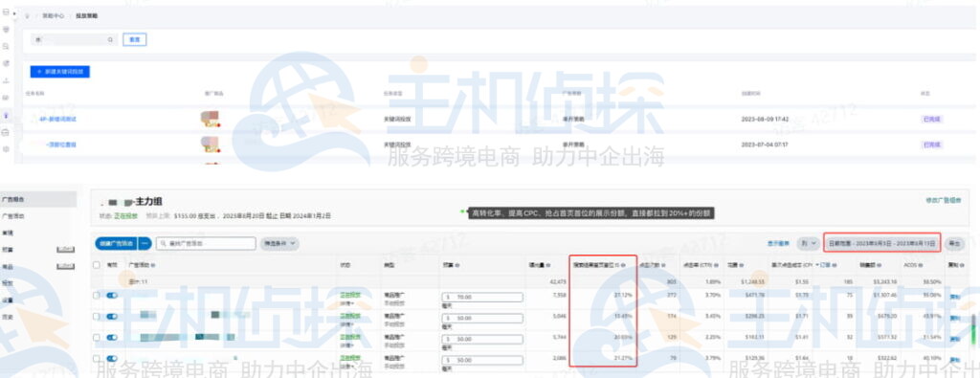Open the 顶部位置组 task link

pyautogui.click(x=61, y=145)
